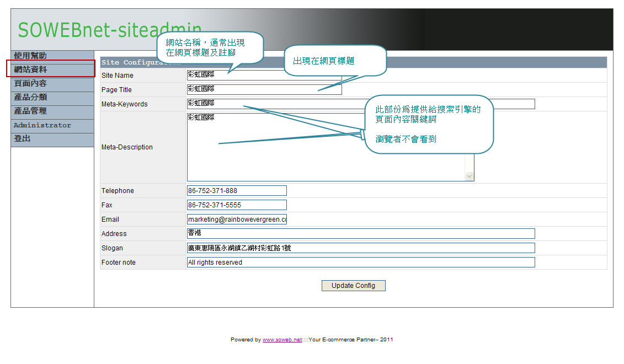Click the Footer note field
624x364 pixels.
coord(331,262)
